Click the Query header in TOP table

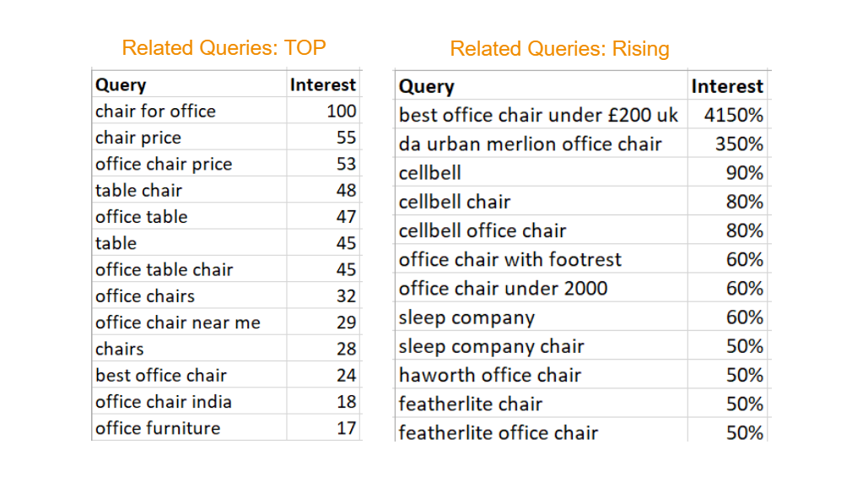[121, 85]
